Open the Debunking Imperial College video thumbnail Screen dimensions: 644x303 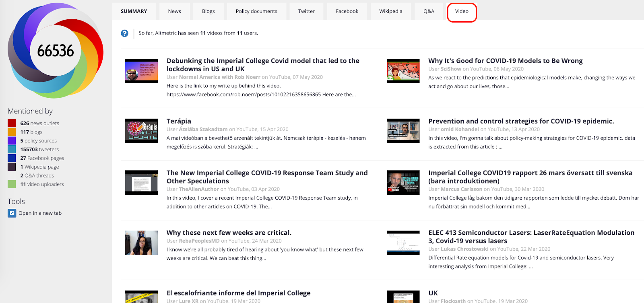click(x=141, y=71)
